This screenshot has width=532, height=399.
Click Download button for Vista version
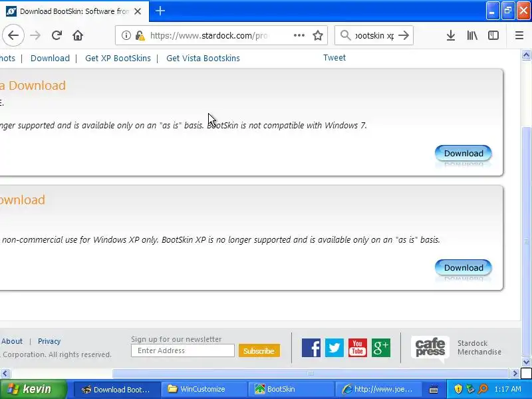(464, 154)
